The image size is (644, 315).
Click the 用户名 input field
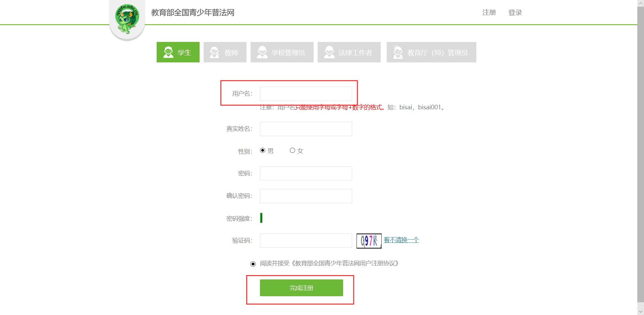(306, 94)
